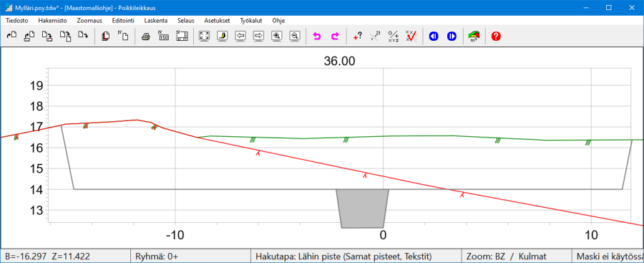The height and width of the screenshot is (263, 644).
Task: Click the copy pages icon
Action: pyautogui.click(x=106, y=37)
